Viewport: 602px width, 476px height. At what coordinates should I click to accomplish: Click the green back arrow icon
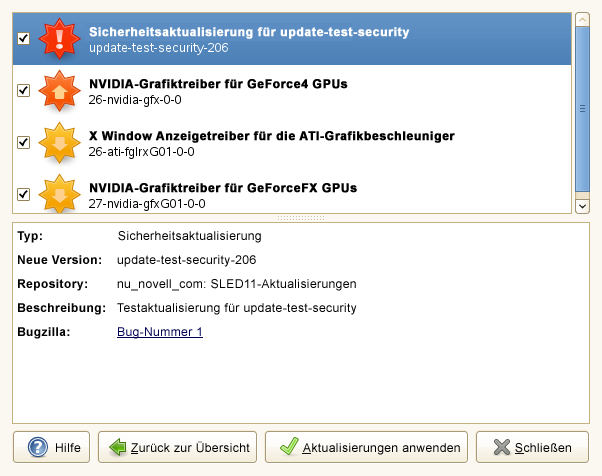click(x=117, y=447)
